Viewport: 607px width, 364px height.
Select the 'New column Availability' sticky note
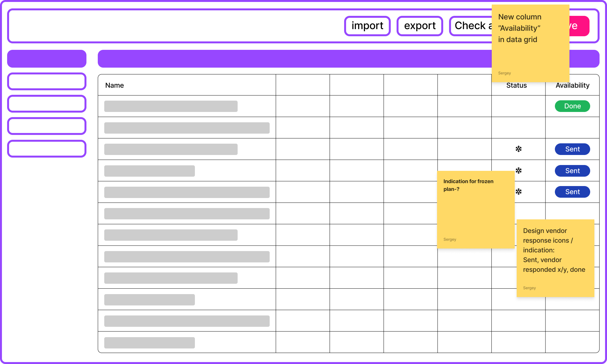point(531,43)
